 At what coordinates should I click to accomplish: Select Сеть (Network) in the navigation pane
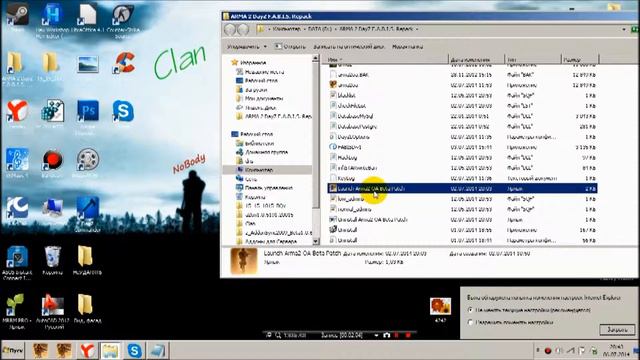pos(247,179)
